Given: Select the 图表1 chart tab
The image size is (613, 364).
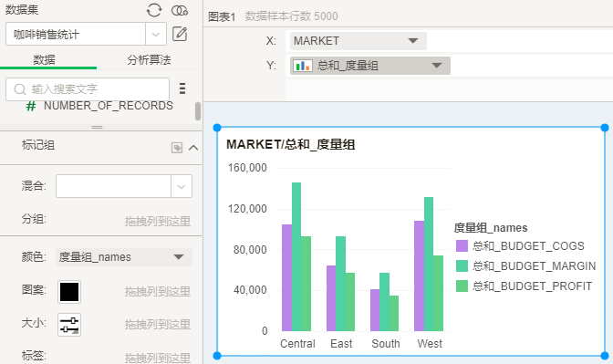Looking at the screenshot, I should (x=222, y=16).
